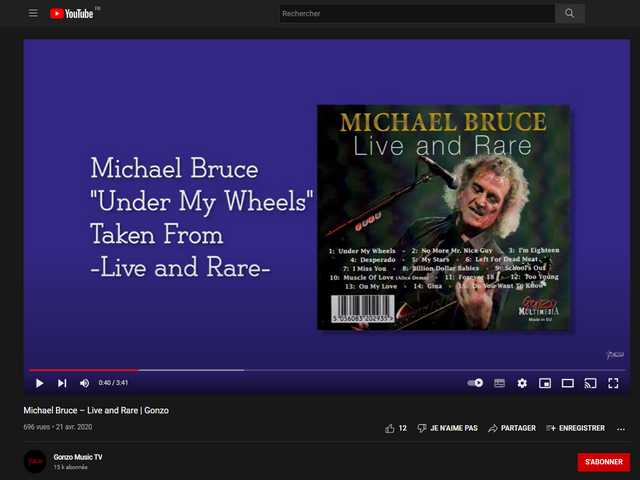This screenshot has width=640, height=480.
Task: Enter full screen mode
Action: click(613, 383)
